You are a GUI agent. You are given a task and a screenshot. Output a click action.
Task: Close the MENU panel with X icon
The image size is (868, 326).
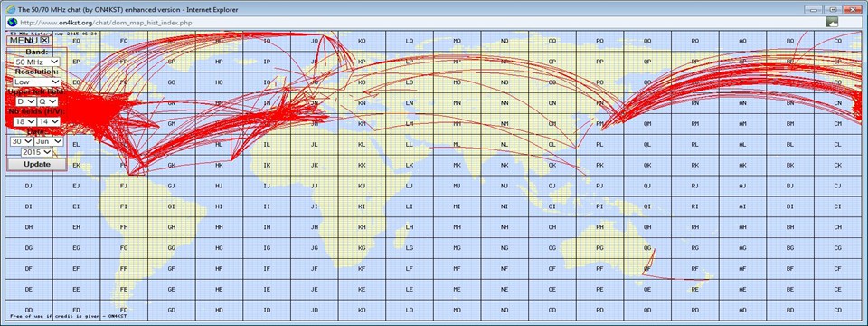(45, 41)
